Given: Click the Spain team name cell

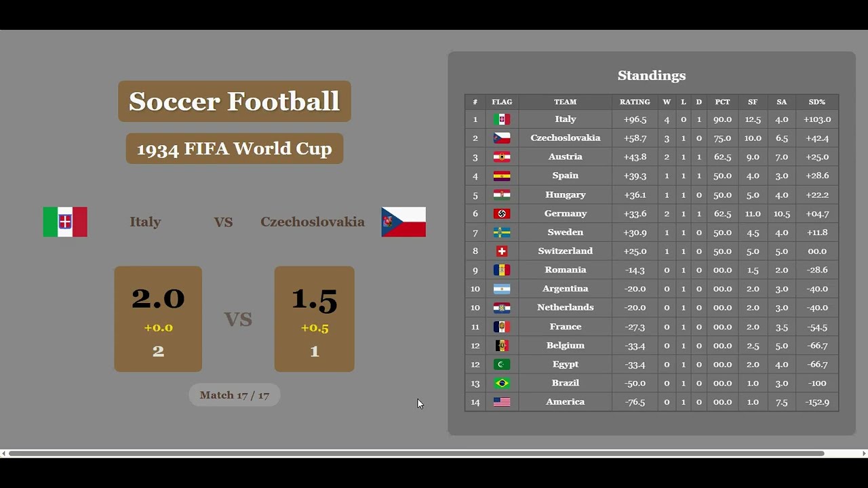Looking at the screenshot, I should [565, 176].
